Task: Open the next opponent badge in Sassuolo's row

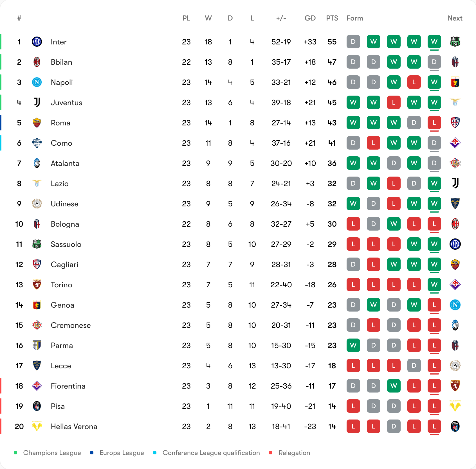Action: pyautogui.click(x=455, y=244)
